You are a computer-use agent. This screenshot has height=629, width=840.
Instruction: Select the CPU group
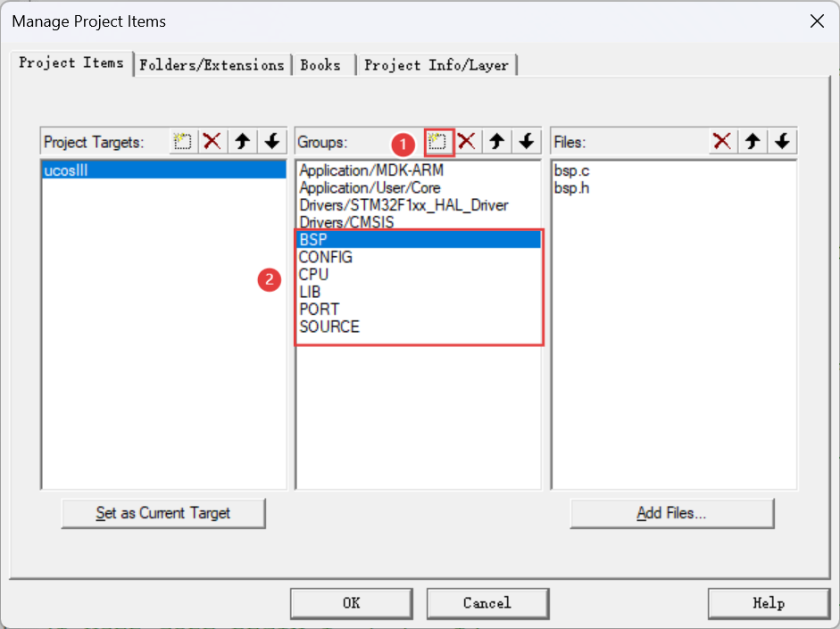(418, 274)
